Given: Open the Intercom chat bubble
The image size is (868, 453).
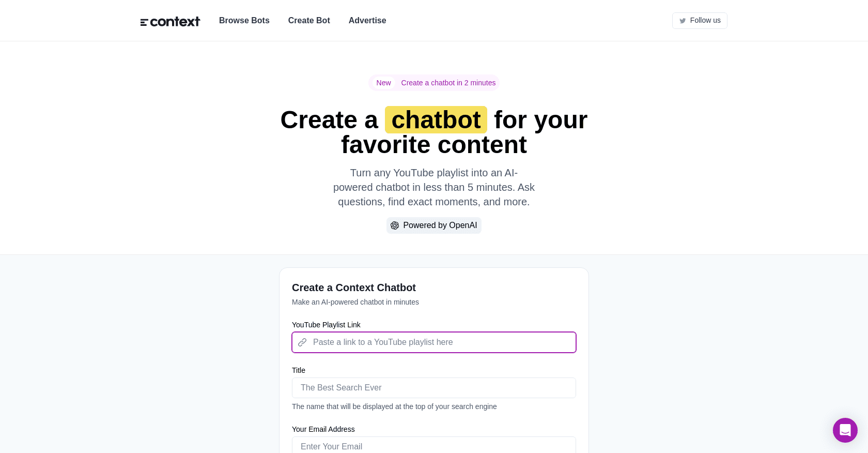Looking at the screenshot, I should [845, 430].
